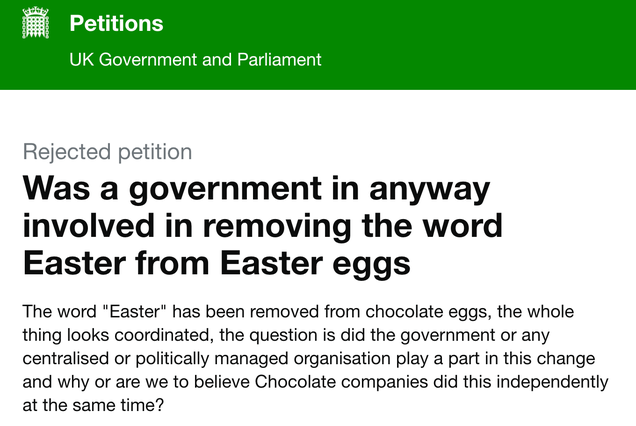Click 'Chocolate companies' in the description
The image size is (636, 426).
click(x=341, y=382)
